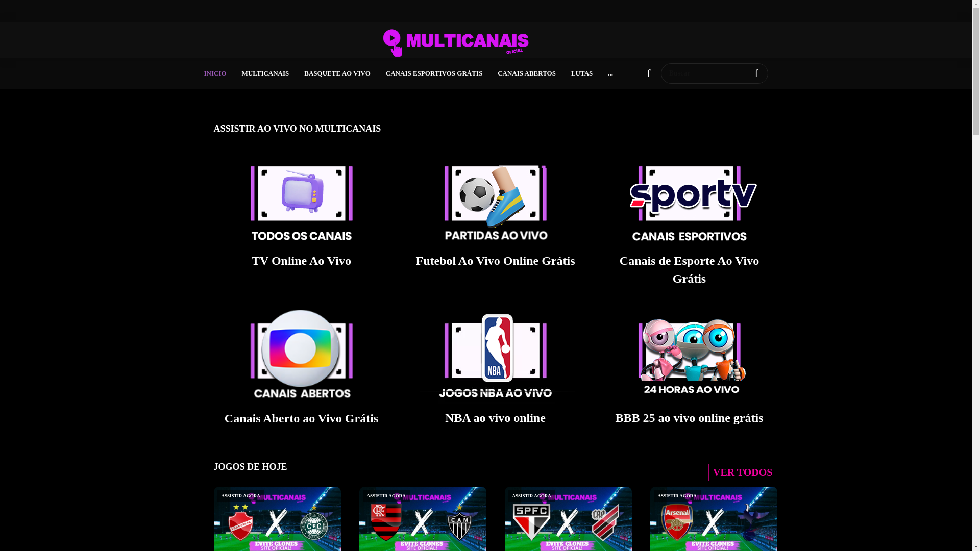This screenshot has width=980, height=551.
Task: Open BBB 25 ao vivo online grátis link
Action: (x=689, y=418)
